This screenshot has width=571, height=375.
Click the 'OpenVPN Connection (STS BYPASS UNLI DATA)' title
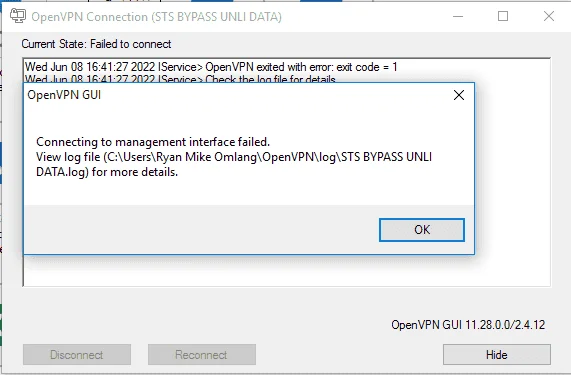click(157, 17)
